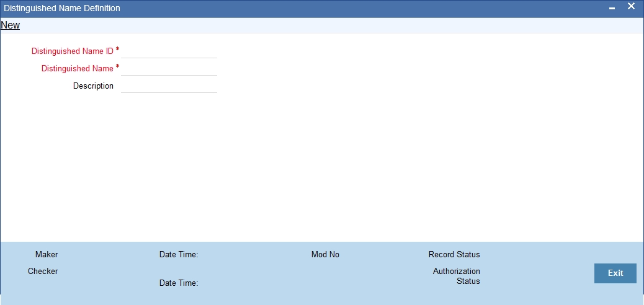
Task: Select the Description input field
Action: click(x=169, y=86)
